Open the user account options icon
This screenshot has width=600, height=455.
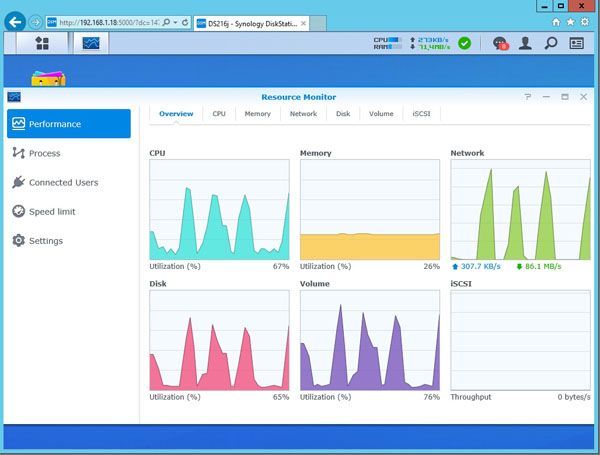525,43
